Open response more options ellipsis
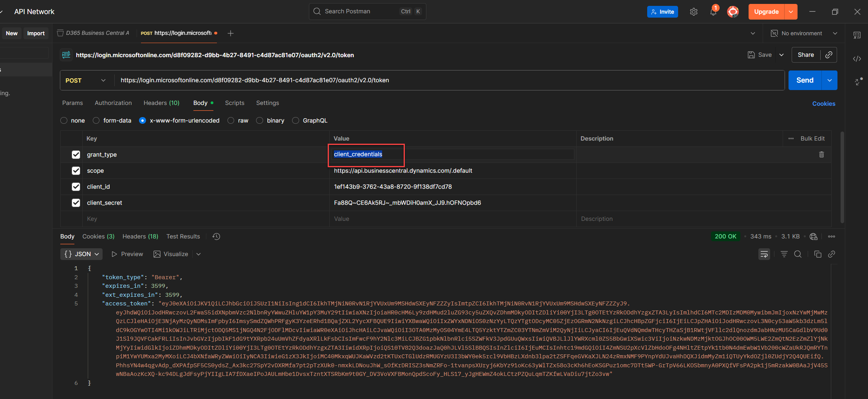The height and width of the screenshot is (399, 868). pyautogui.click(x=832, y=237)
